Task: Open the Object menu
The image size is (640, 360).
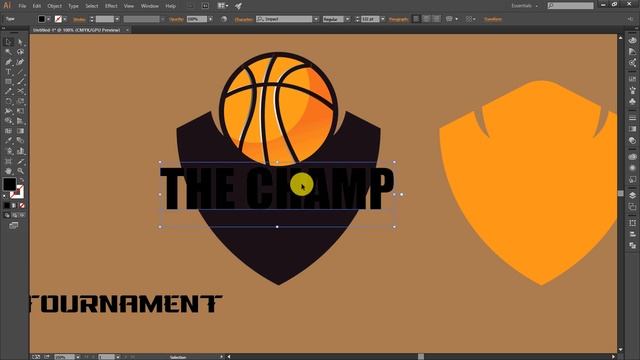Action: 54,6
